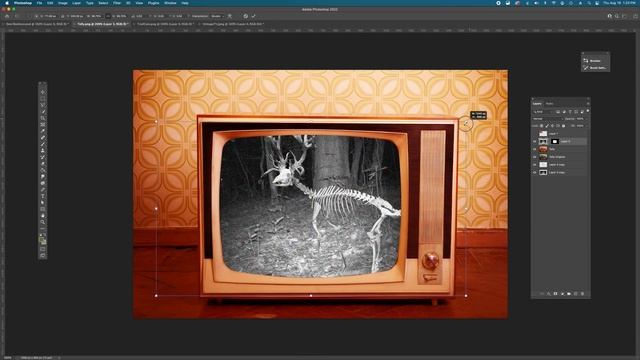Open search icon at top right

click(x=617, y=16)
